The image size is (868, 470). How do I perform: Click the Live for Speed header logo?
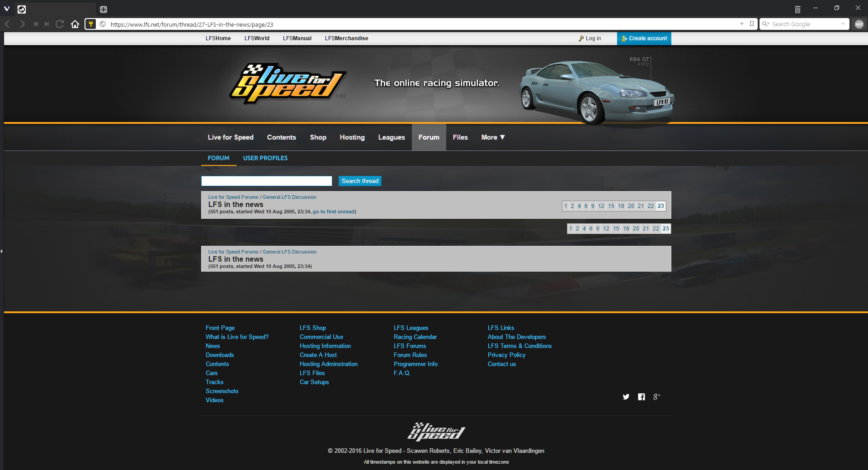[288, 84]
